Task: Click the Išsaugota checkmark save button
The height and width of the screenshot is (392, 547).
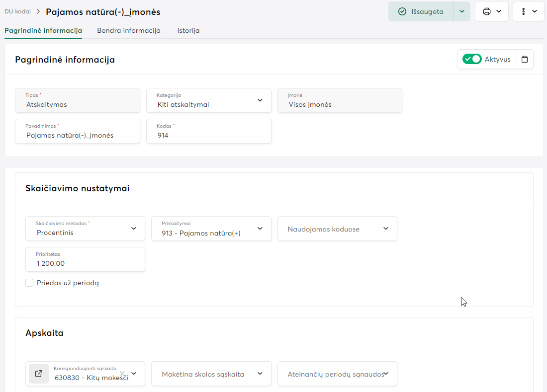Action: tap(421, 11)
